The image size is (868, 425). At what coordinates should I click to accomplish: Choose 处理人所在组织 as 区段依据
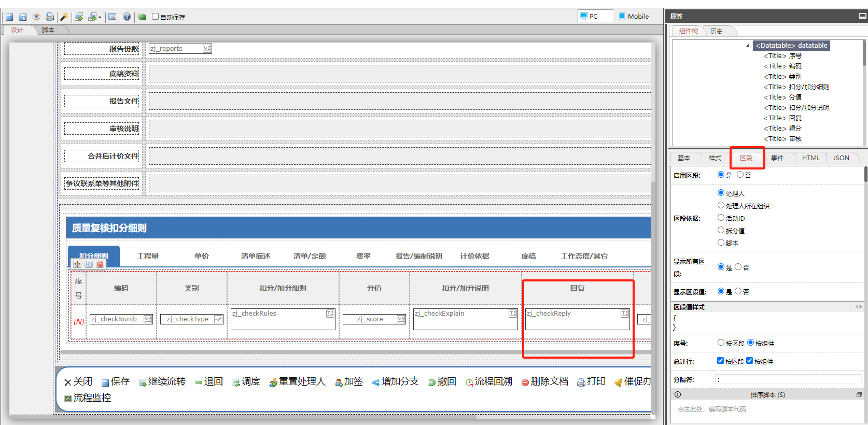pyautogui.click(x=721, y=205)
